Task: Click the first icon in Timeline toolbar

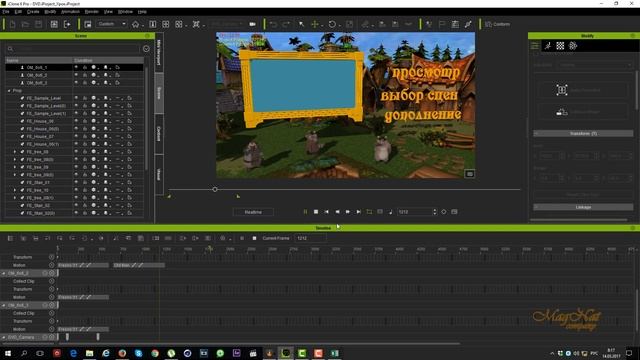Action: [11, 238]
